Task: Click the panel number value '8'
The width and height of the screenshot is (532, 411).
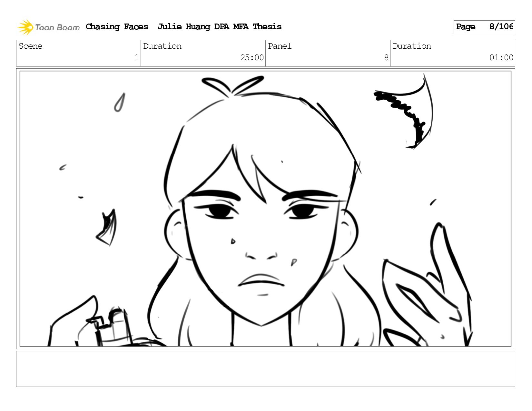Action: pos(386,58)
